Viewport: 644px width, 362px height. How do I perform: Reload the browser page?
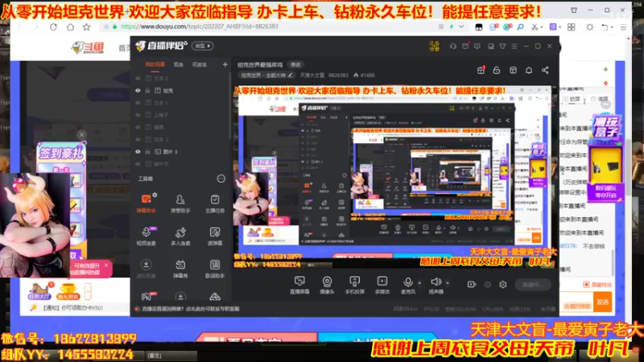[x=53, y=27]
